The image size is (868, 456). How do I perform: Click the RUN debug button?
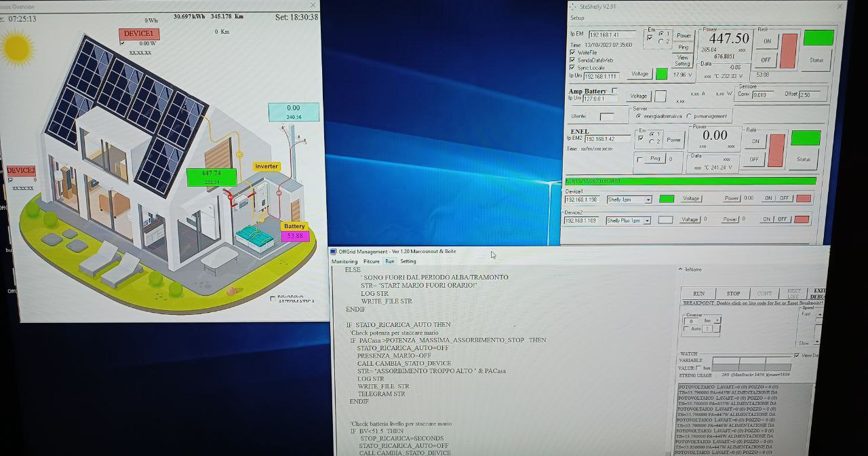(x=698, y=293)
